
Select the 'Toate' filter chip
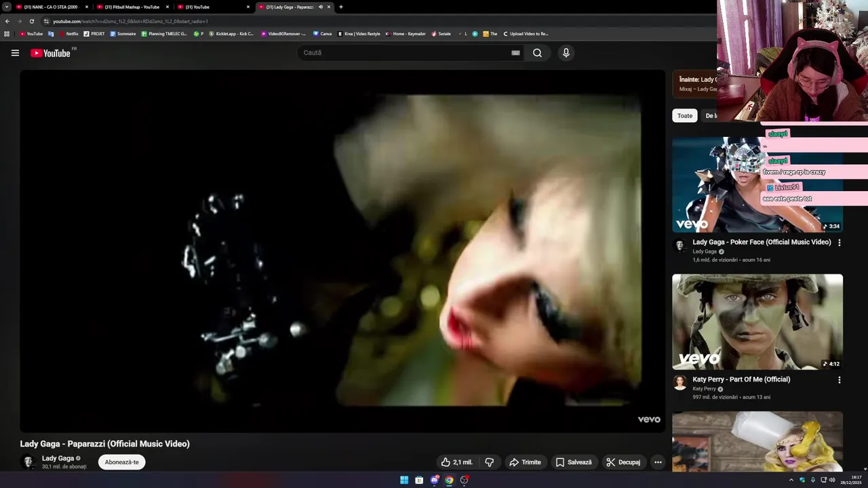[x=685, y=116]
